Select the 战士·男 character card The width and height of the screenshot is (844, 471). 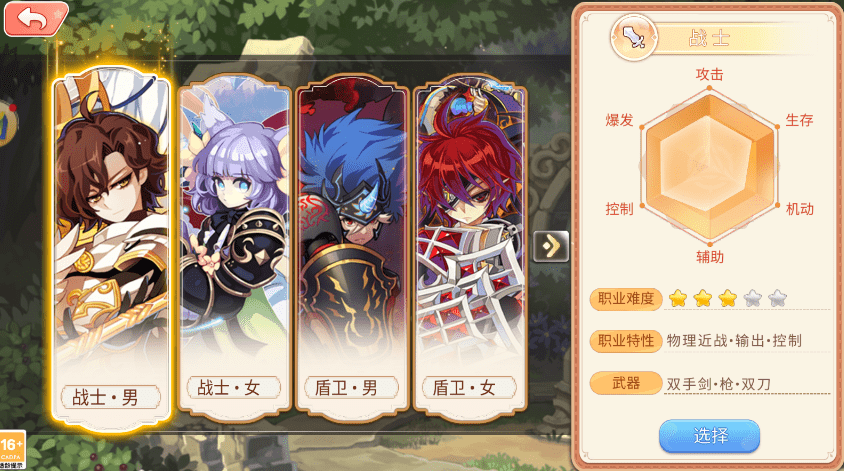click(x=111, y=249)
